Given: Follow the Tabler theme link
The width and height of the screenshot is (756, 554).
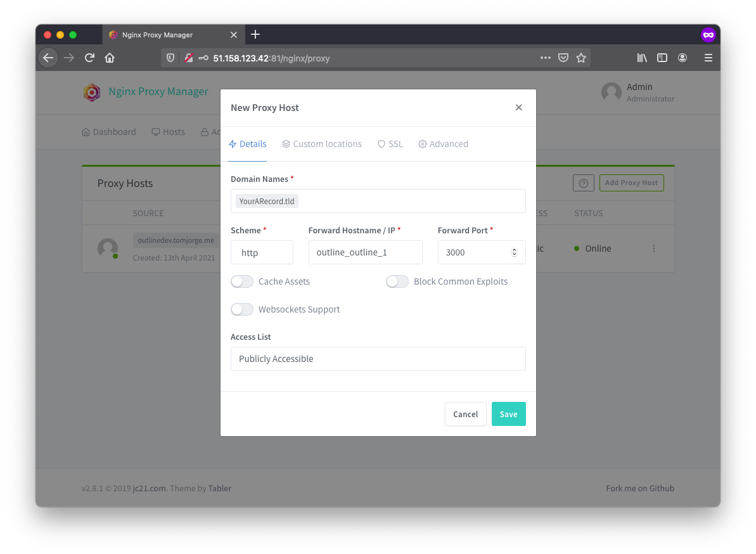Looking at the screenshot, I should click(220, 489).
